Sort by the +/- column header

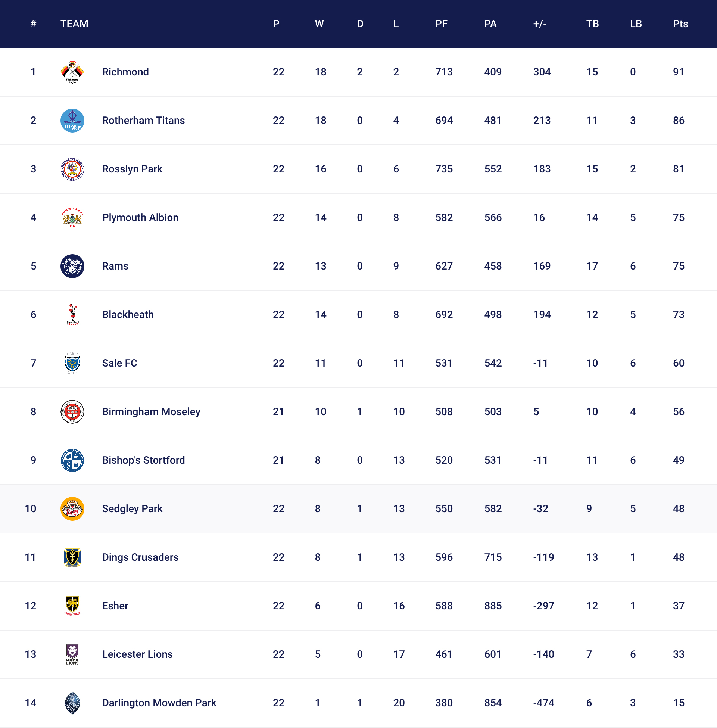point(540,24)
